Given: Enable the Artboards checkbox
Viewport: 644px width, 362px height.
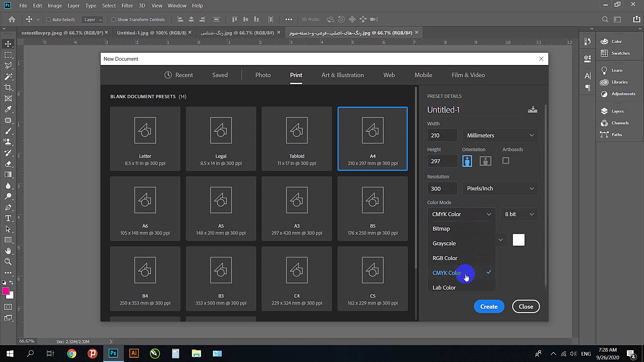Looking at the screenshot, I should pyautogui.click(x=505, y=161).
